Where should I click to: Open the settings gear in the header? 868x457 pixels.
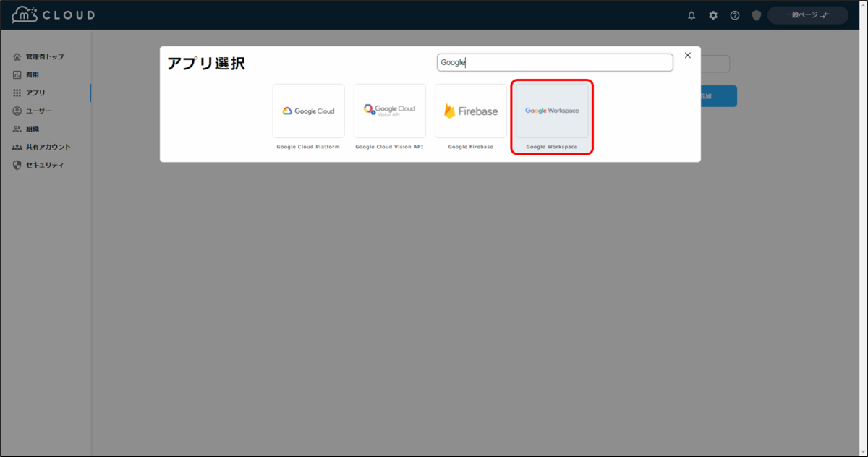click(713, 15)
